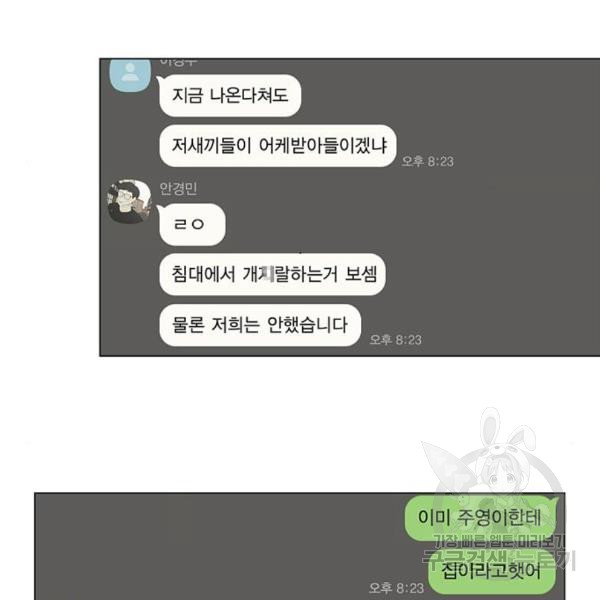Viewport: 600px width, 600px height.
Task: Select the message 침대에서 개지랄하는거 보셈
Action: click(x=272, y=274)
